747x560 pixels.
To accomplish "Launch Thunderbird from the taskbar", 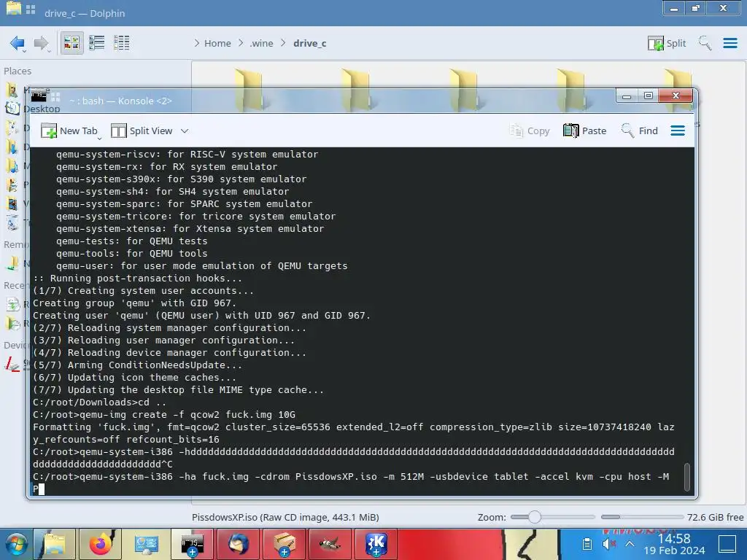I will (x=238, y=544).
